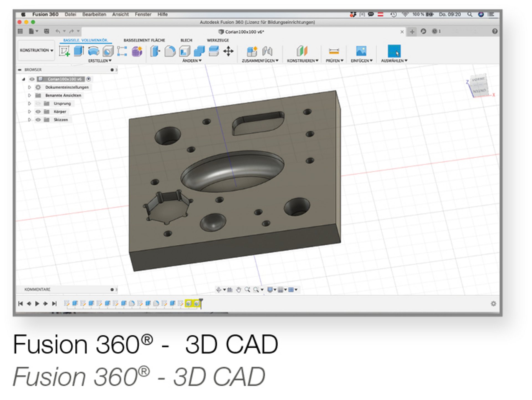Image resolution: width=532 pixels, height=400 pixels.
Task: Click the ViewCube in the corner
Action: [479, 86]
